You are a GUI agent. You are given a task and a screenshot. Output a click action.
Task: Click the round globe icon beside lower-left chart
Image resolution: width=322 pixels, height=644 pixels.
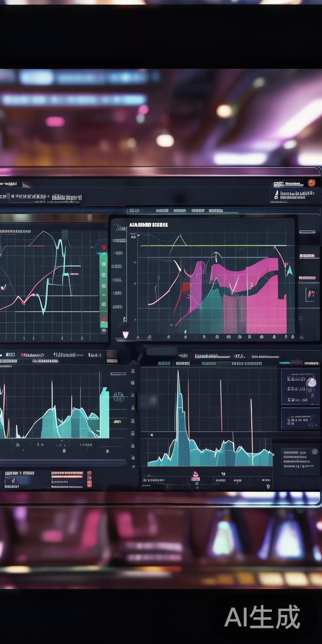coord(119,396)
